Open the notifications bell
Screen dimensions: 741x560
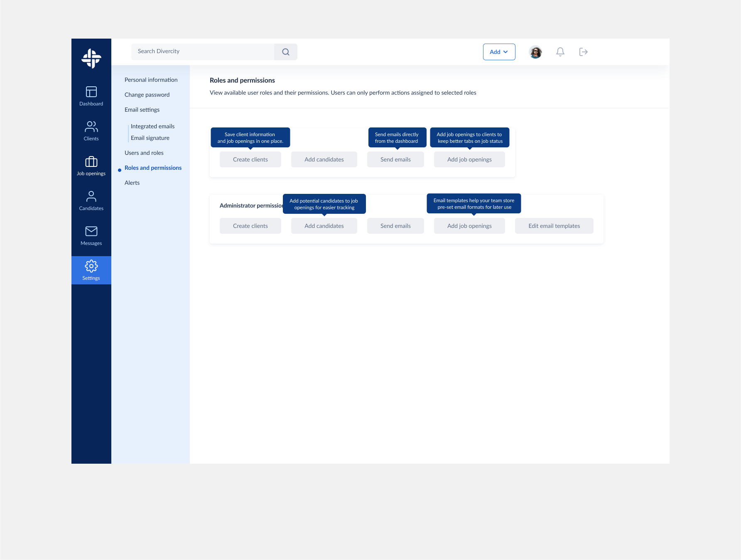(x=560, y=52)
